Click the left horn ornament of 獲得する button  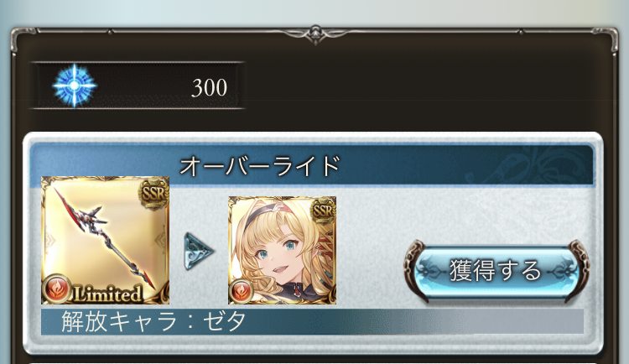[x=415, y=270]
